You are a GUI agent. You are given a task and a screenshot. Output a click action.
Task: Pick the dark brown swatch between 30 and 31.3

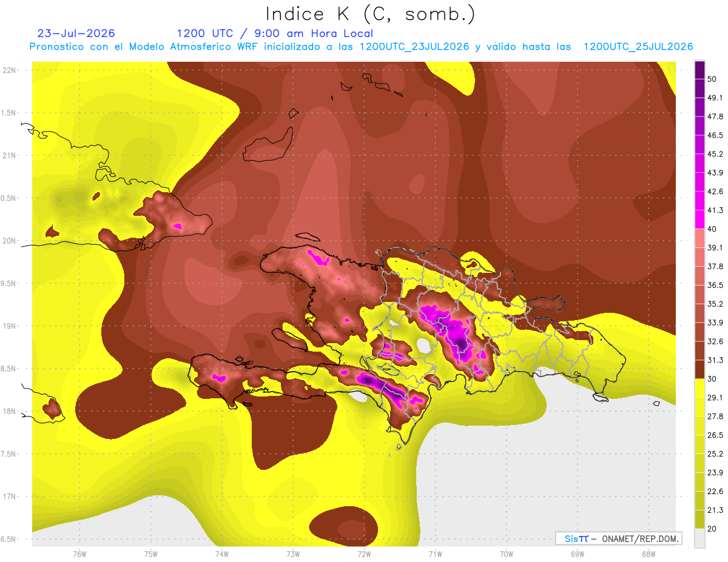[x=699, y=369]
